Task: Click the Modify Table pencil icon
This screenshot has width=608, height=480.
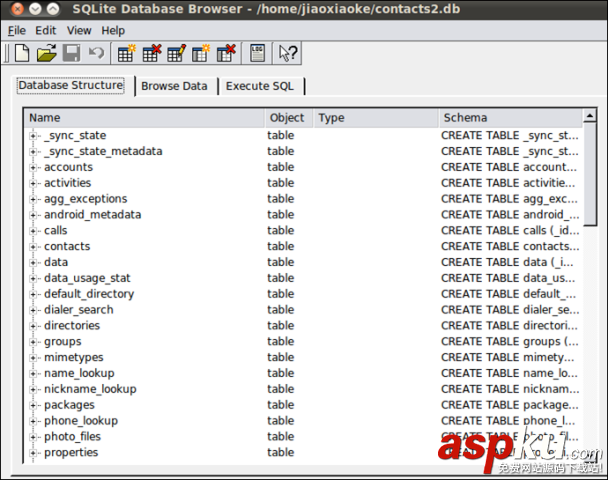Action: pos(176,53)
